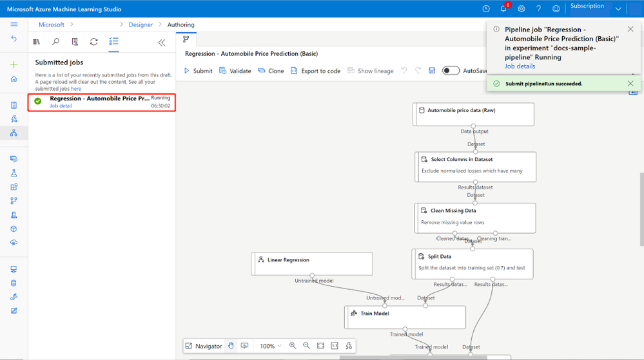Select the pan hand tool in the bottom bar
The height and width of the screenshot is (360, 644).
(x=231, y=346)
